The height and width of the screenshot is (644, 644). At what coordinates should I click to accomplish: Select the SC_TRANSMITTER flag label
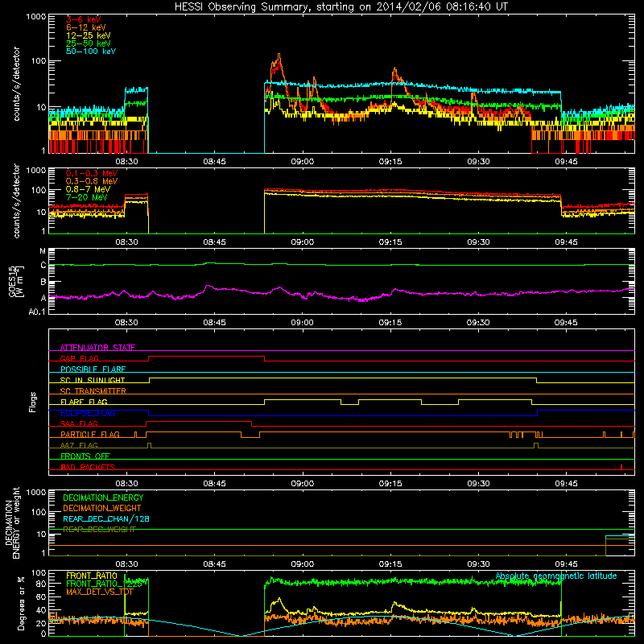point(93,391)
